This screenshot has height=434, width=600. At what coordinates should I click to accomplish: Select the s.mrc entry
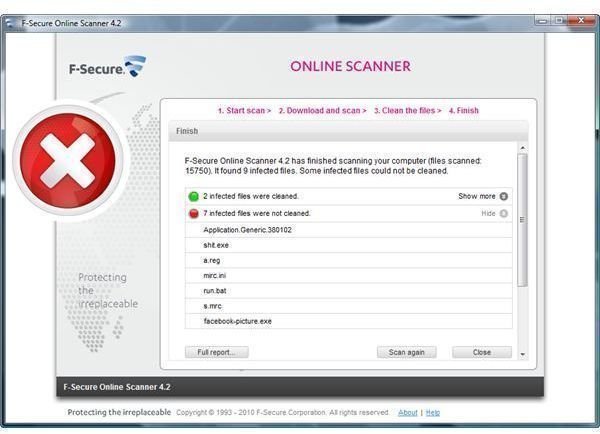click(349, 306)
